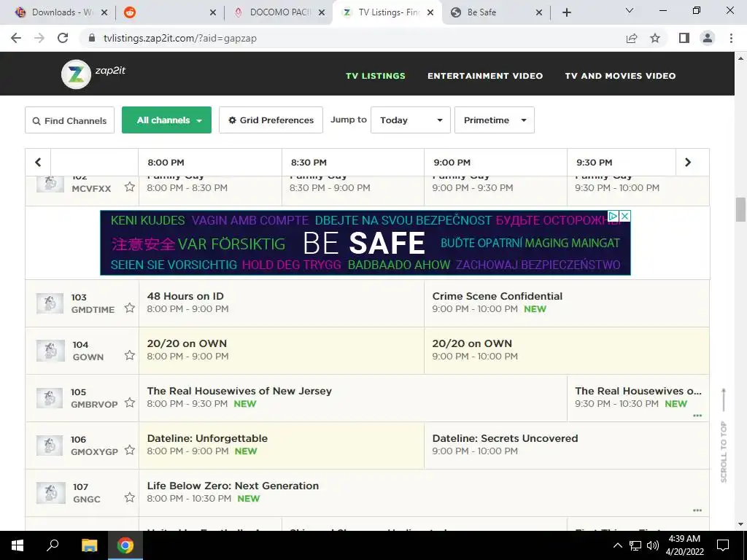This screenshot has height=560, width=747.
Task: Open the 48 Hours on ID listing
Action: [x=282, y=303]
